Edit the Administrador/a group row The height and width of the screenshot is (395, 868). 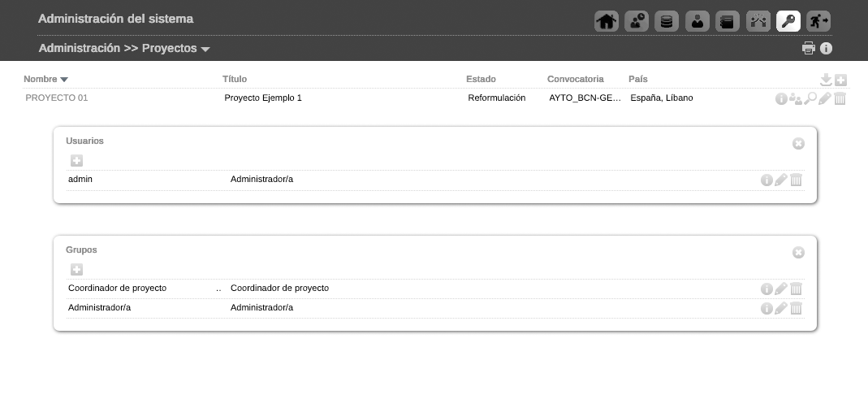pyautogui.click(x=781, y=308)
